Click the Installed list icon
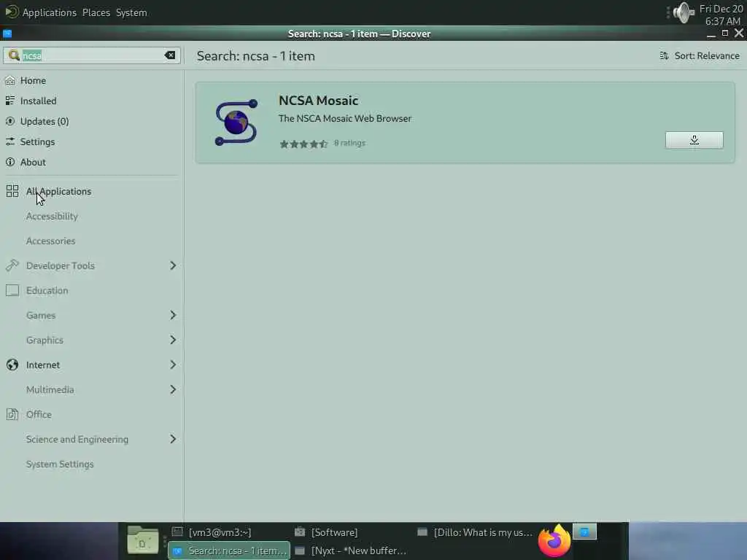 tap(10, 101)
